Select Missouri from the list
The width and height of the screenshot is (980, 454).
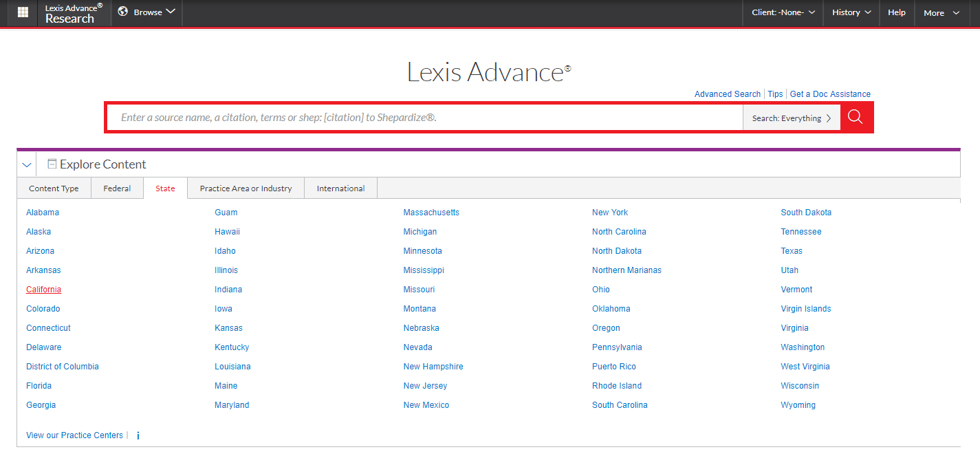coord(419,290)
